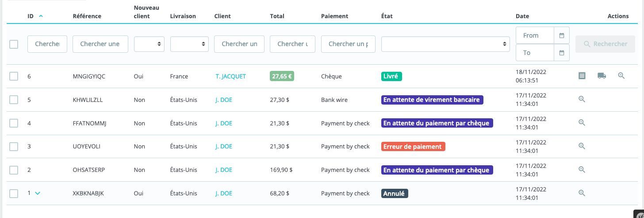View details of order UOYEVOLI via magnifier

pos(582,146)
